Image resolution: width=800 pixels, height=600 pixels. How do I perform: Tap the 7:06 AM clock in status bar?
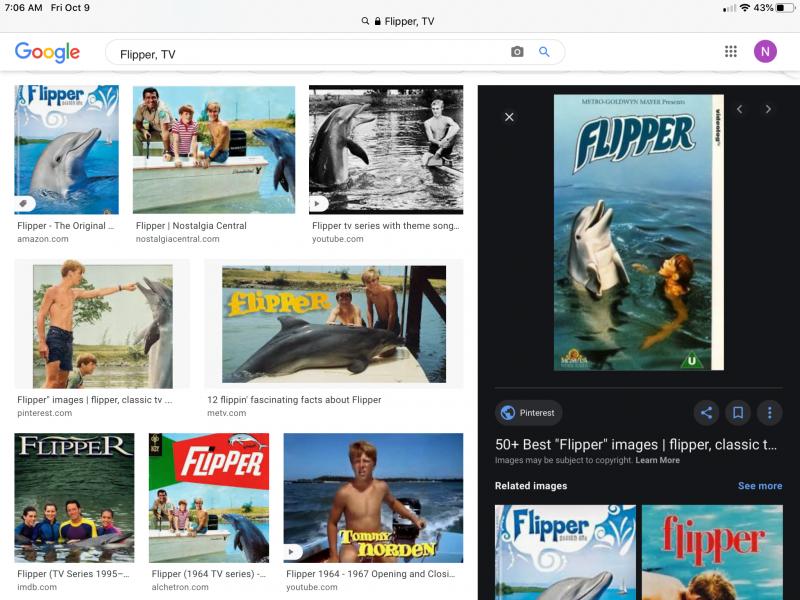(x=23, y=8)
